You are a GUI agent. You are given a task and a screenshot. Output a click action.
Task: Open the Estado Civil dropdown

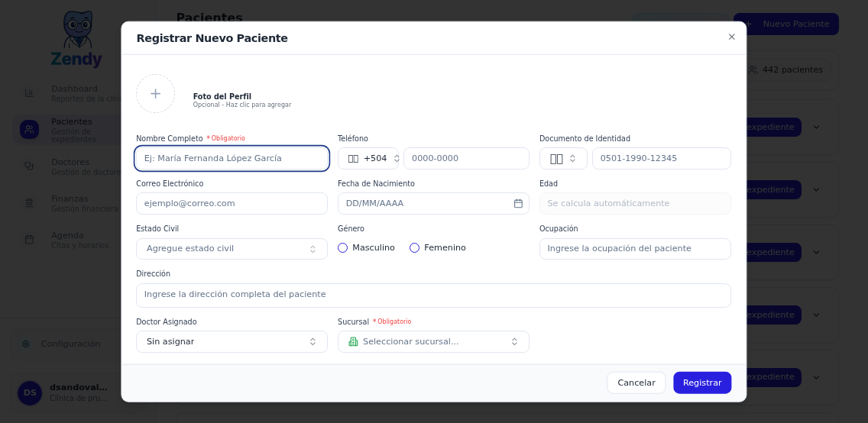(232, 249)
